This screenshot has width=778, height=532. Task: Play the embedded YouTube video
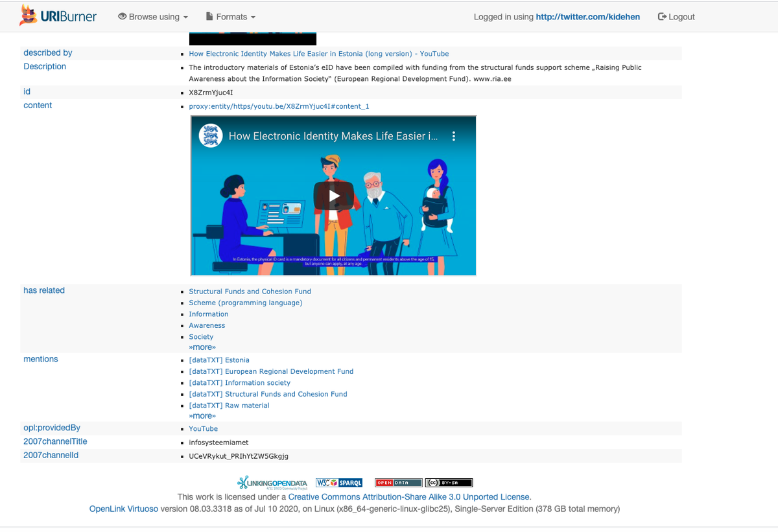coord(334,195)
